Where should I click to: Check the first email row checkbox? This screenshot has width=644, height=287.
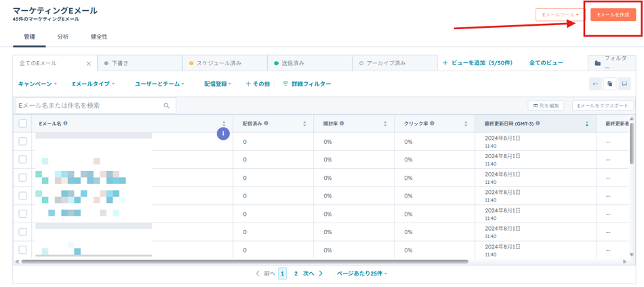pyautogui.click(x=22, y=141)
